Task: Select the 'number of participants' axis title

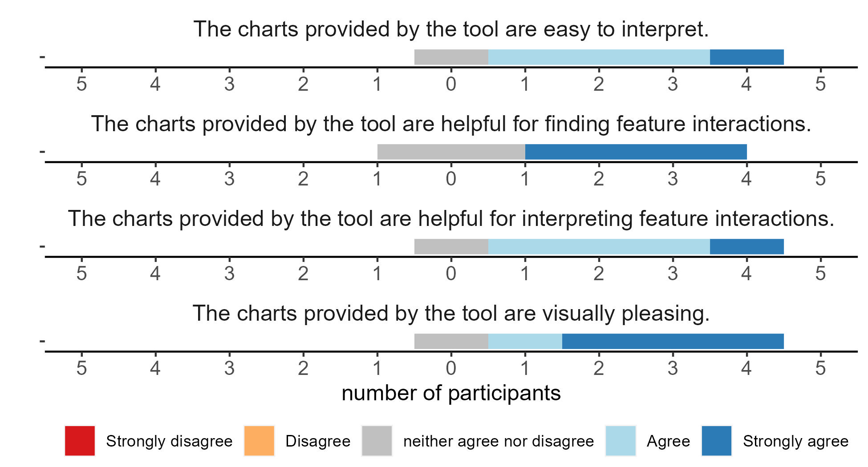Action: point(451,393)
